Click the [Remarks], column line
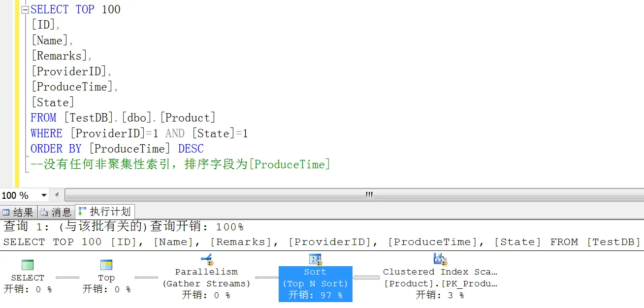Viewport: 644px width, 308px height. pos(62,56)
